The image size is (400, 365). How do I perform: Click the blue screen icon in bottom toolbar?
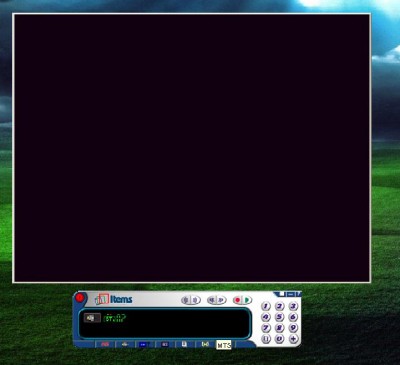(144, 344)
